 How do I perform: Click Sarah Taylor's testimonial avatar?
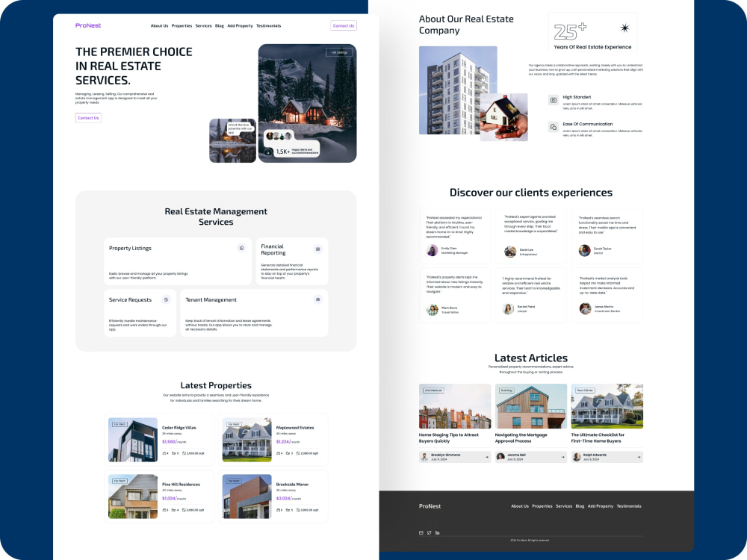coord(585,250)
